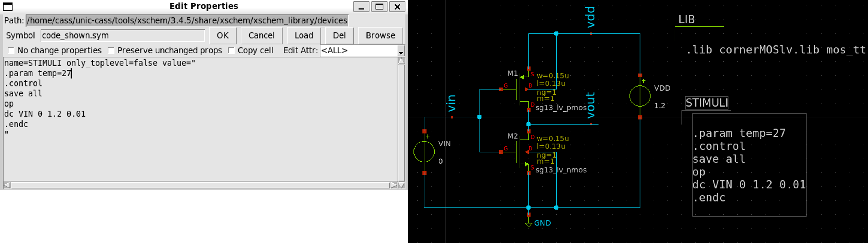This screenshot has height=243, width=868.
Task: Select the STIMULI code block title
Action: tap(707, 103)
